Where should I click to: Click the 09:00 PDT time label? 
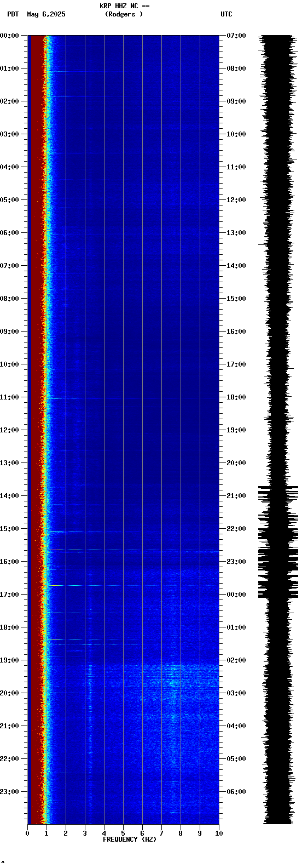(x=9, y=332)
